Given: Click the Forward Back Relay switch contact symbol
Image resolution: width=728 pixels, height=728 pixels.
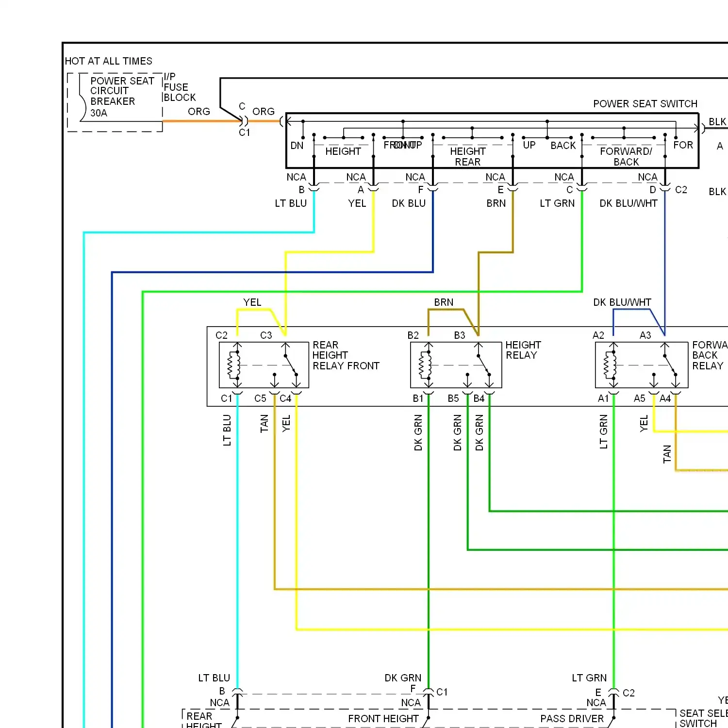Looking at the screenshot, I should tap(670, 365).
